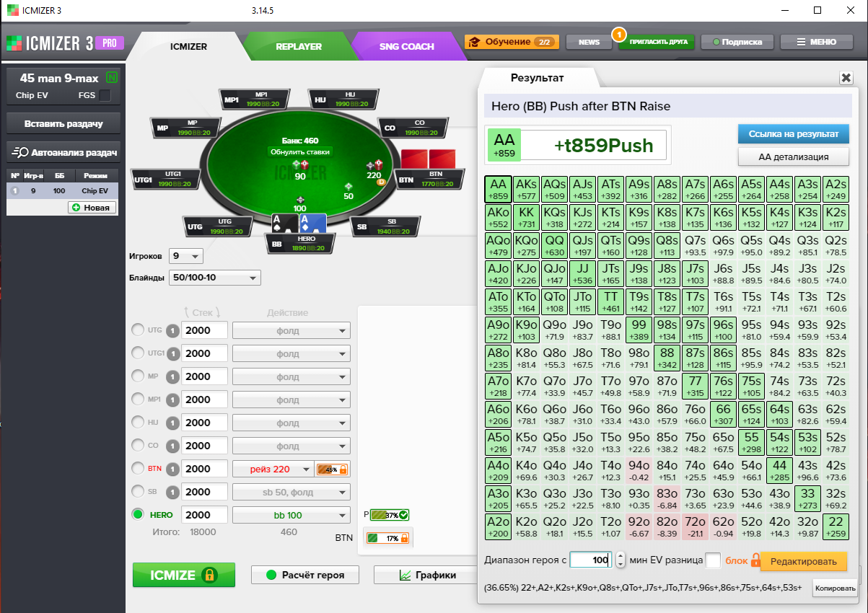This screenshot has height=613, width=868.
Task: Open SB action sb 50, фолд dropdown
Action: click(x=291, y=492)
